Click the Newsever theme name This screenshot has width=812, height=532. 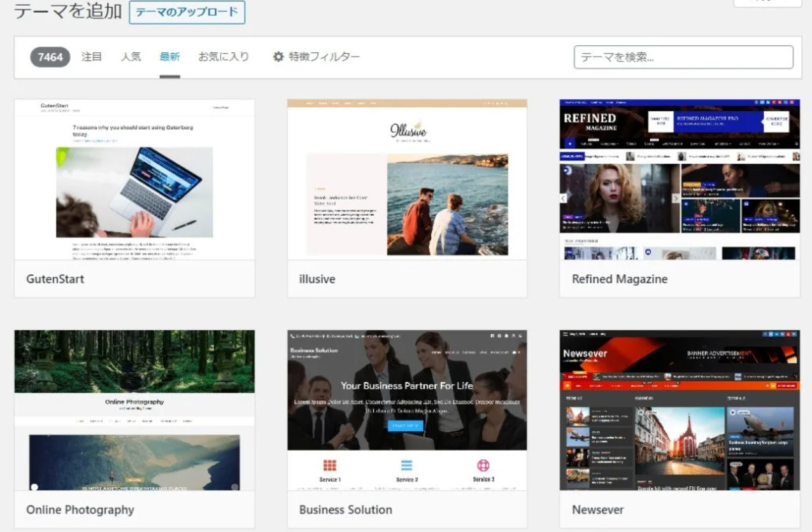[598, 510]
